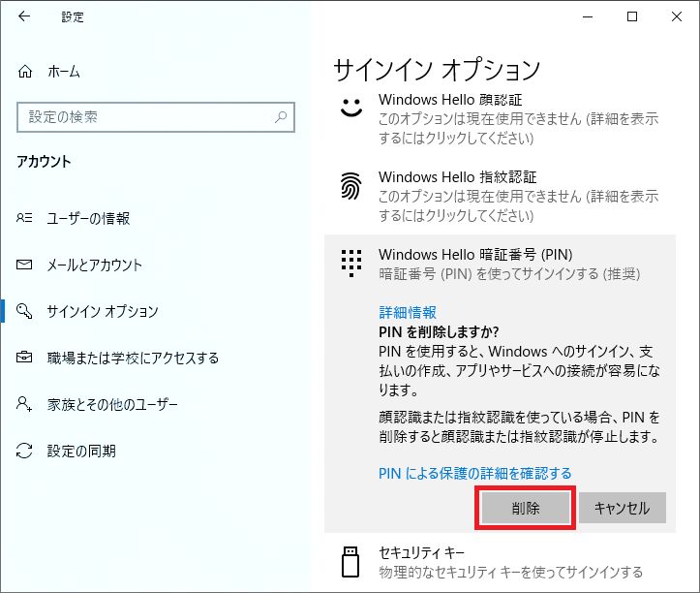
Task: Collapse Windows Hello 暗証番号 (PIN) option
Action: click(x=500, y=264)
